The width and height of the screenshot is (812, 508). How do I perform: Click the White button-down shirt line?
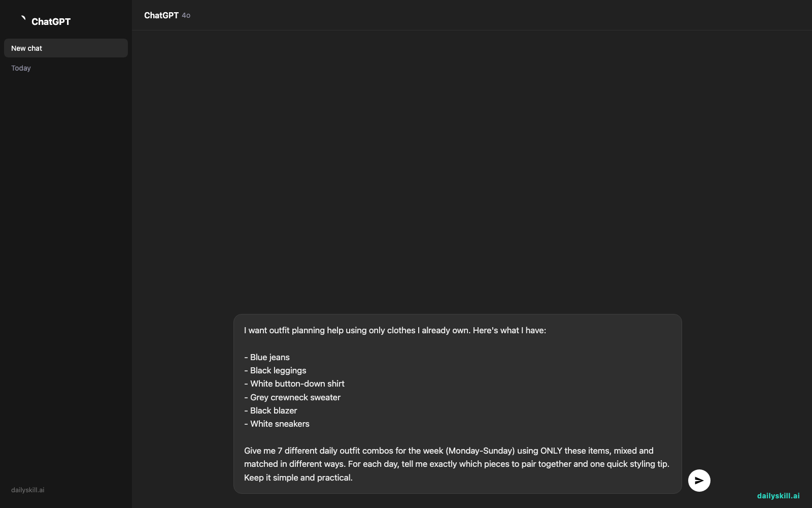click(x=294, y=384)
